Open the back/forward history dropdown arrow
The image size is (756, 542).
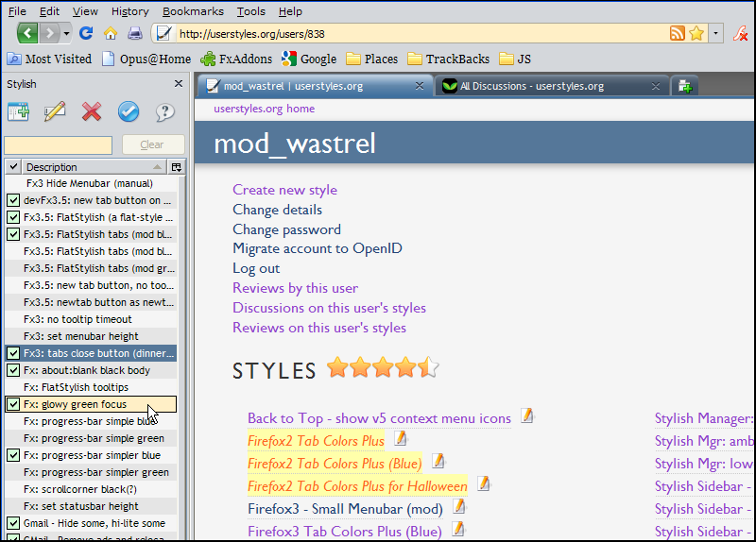click(x=66, y=34)
